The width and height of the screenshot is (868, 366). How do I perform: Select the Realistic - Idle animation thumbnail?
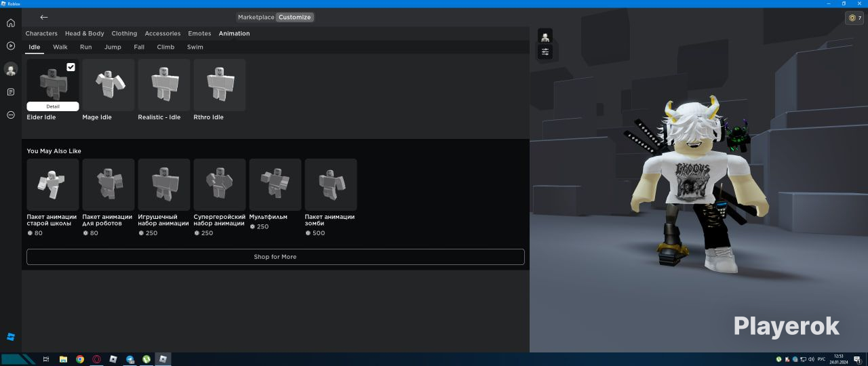click(164, 85)
